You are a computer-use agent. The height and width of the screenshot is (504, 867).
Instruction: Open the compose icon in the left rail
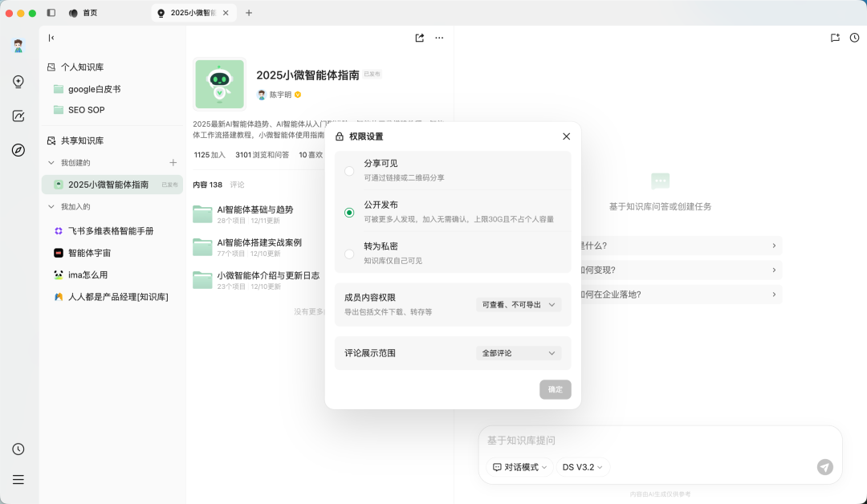18,116
